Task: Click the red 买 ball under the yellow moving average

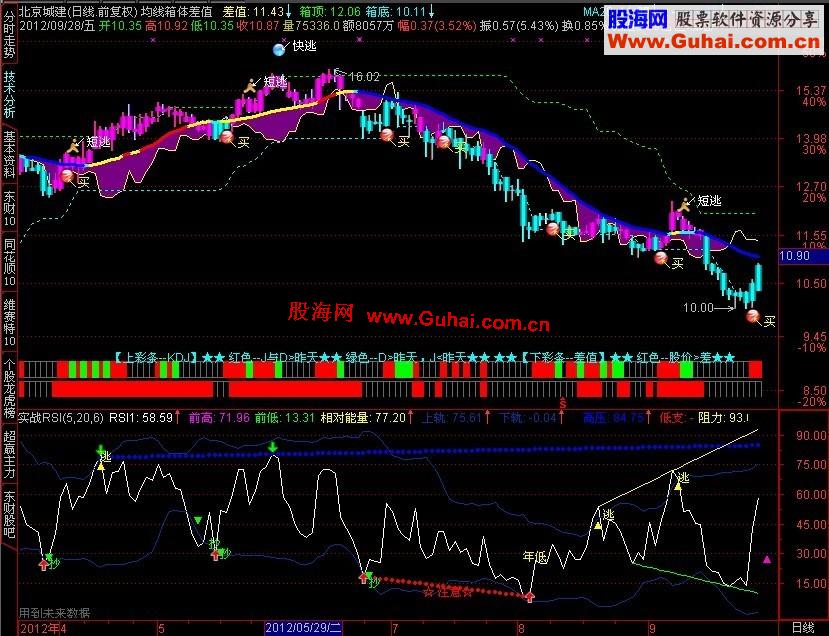Action: [x=227, y=136]
